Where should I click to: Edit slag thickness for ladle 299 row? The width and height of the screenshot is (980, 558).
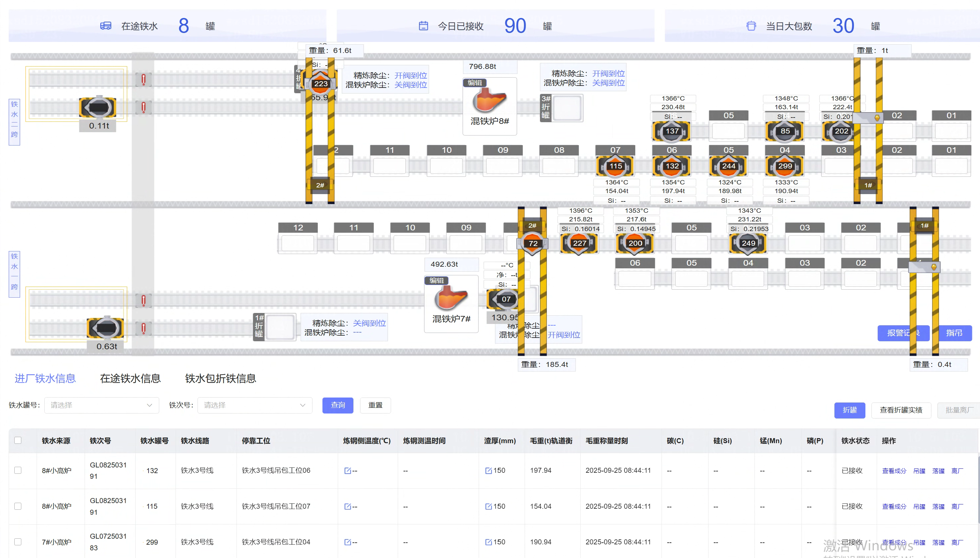point(488,542)
